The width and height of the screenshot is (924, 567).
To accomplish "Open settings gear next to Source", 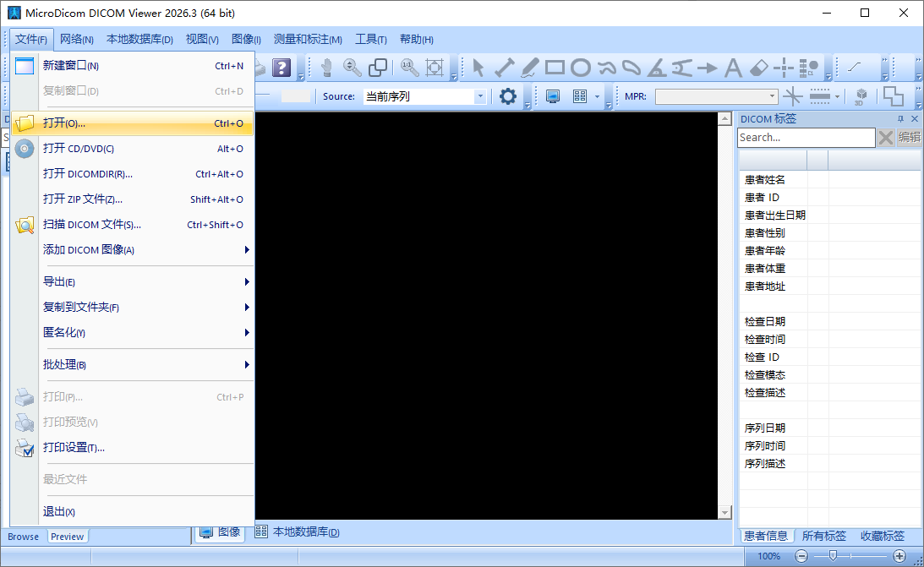I will coord(507,96).
